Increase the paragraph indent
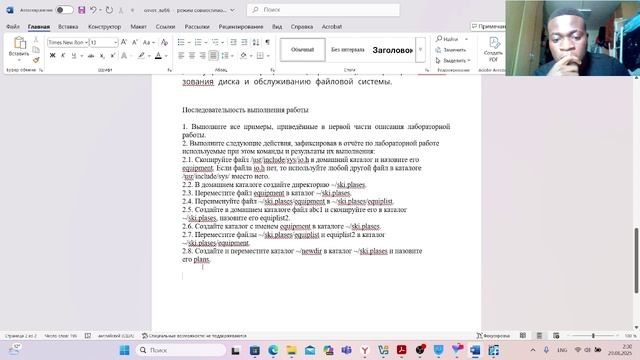 244,42
